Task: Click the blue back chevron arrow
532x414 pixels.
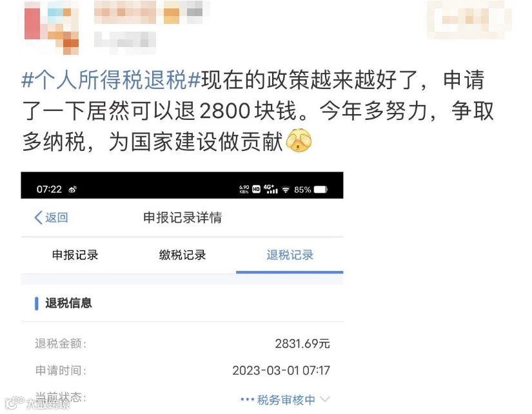Action: coord(38,217)
